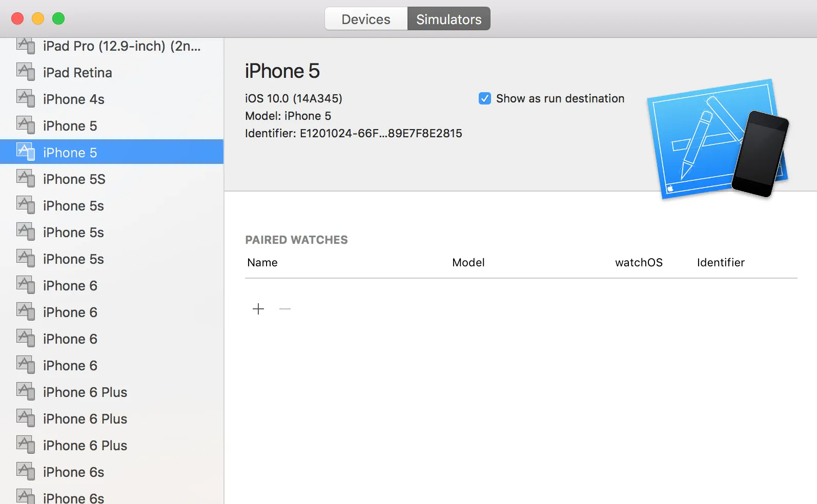Add a paired watch with plus button
The width and height of the screenshot is (817, 504).
[x=258, y=309]
